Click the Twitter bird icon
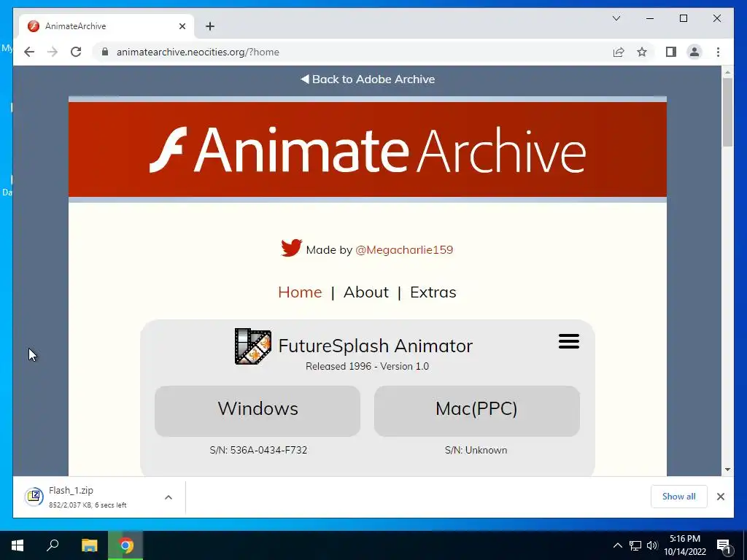Image resolution: width=747 pixels, height=560 pixels. 291,248
